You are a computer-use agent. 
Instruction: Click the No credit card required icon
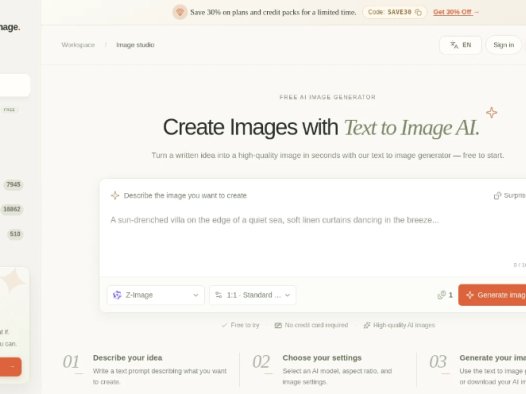[x=278, y=325]
